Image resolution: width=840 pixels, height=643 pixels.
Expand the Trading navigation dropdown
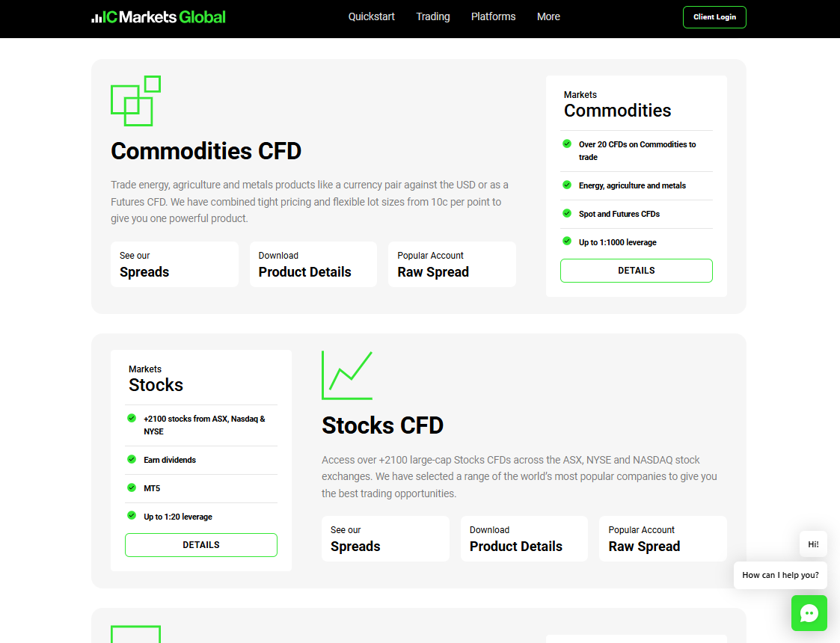pyautogui.click(x=433, y=16)
